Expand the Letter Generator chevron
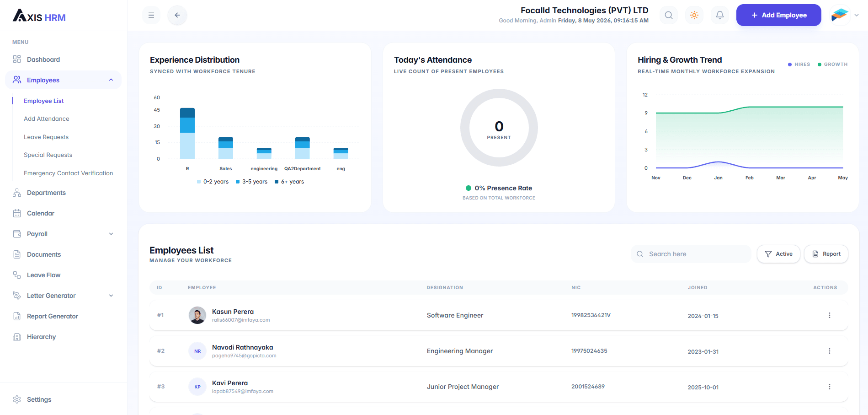 point(111,296)
